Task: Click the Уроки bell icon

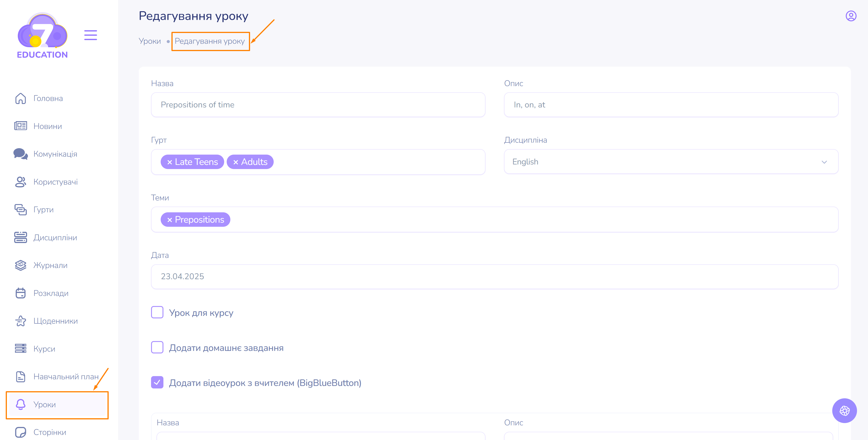Action: 21,404
